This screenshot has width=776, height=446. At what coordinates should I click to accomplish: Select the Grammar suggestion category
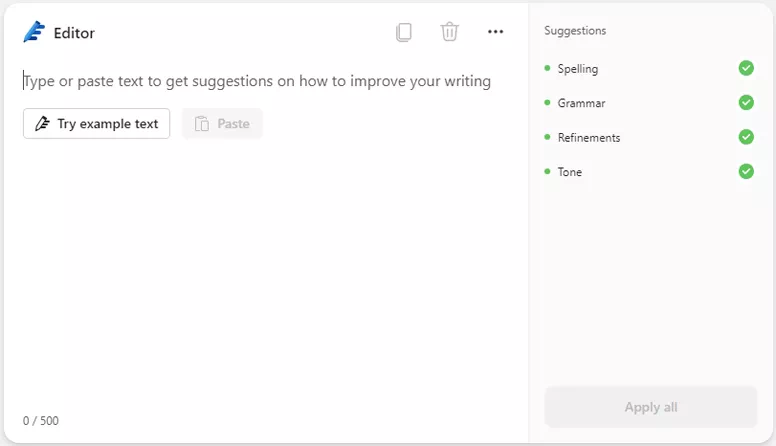[581, 103]
